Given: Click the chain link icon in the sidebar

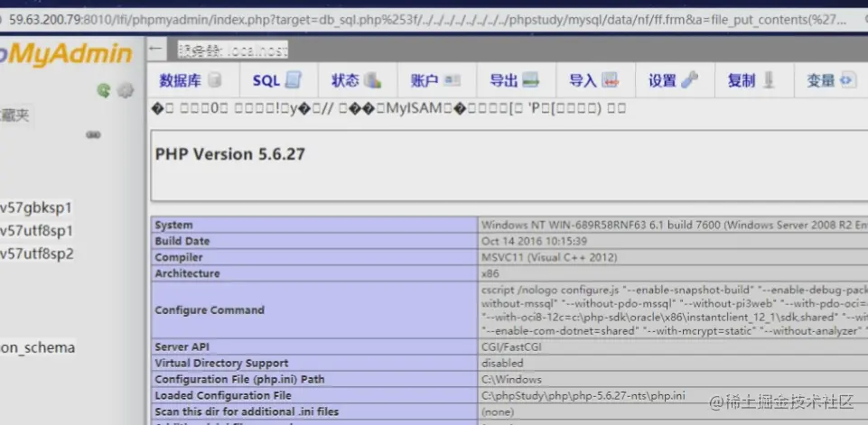Looking at the screenshot, I should point(93,134).
